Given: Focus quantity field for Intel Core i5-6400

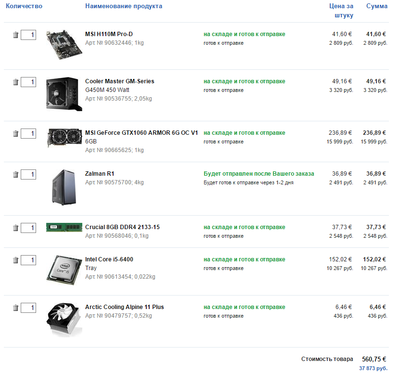Looking at the screenshot, I should coord(28,260).
